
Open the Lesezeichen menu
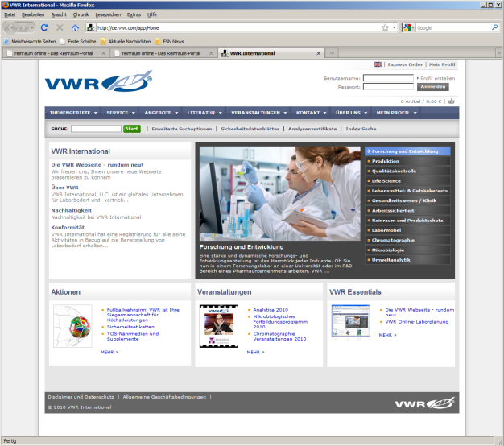(108, 14)
